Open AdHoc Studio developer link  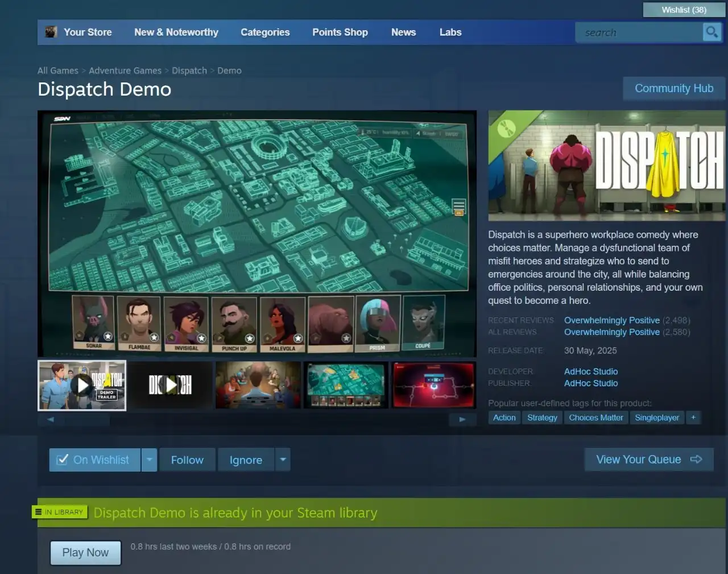[x=591, y=371]
